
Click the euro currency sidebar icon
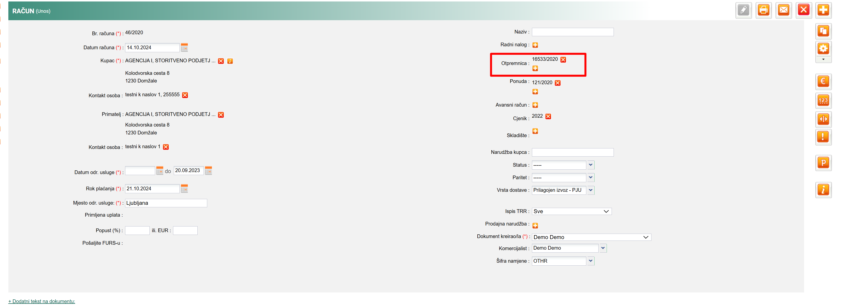point(823,81)
